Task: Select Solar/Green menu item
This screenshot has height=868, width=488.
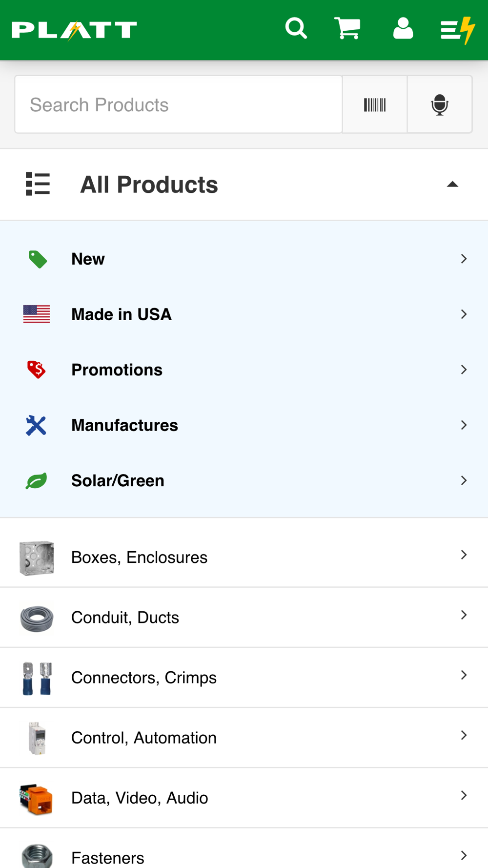Action: tap(244, 481)
